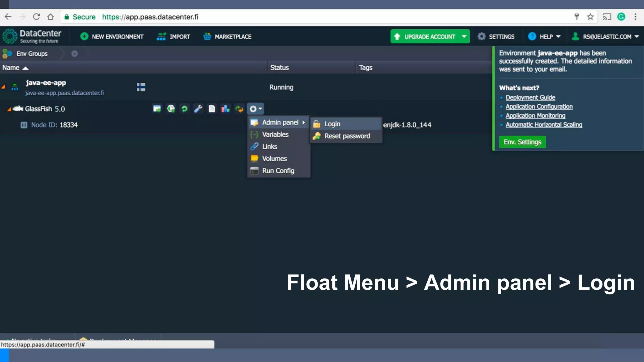Screen dimensions: 644x362
Task: Click the browser back arrow
Action: (8, 17)
